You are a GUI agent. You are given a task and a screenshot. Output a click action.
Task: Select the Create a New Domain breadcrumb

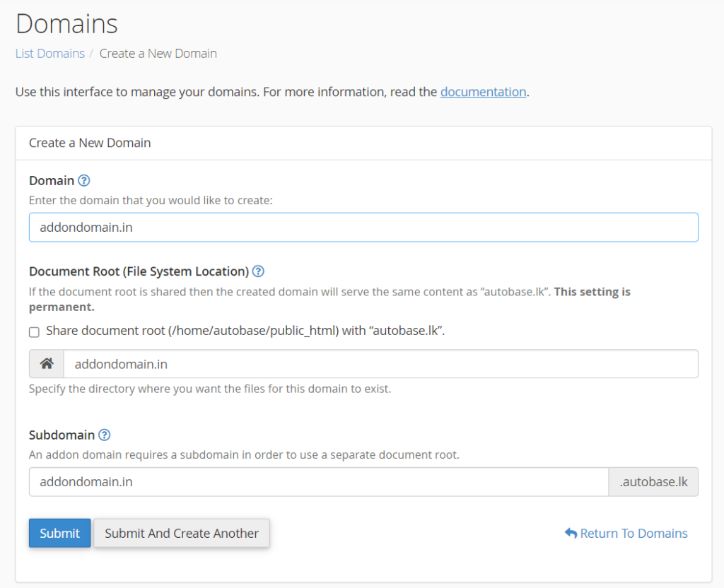pyautogui.click(x=158, y=53)
